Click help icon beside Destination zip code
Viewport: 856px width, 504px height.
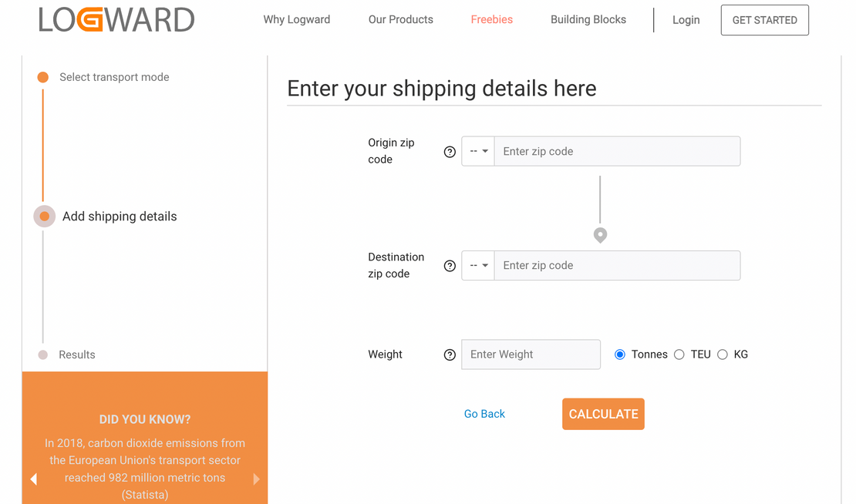pyautogui.click(x=450, y=266)
